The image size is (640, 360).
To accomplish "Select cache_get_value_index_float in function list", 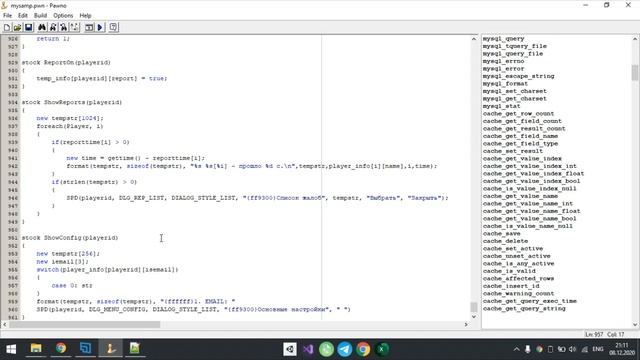I will [x=533, y=174].
